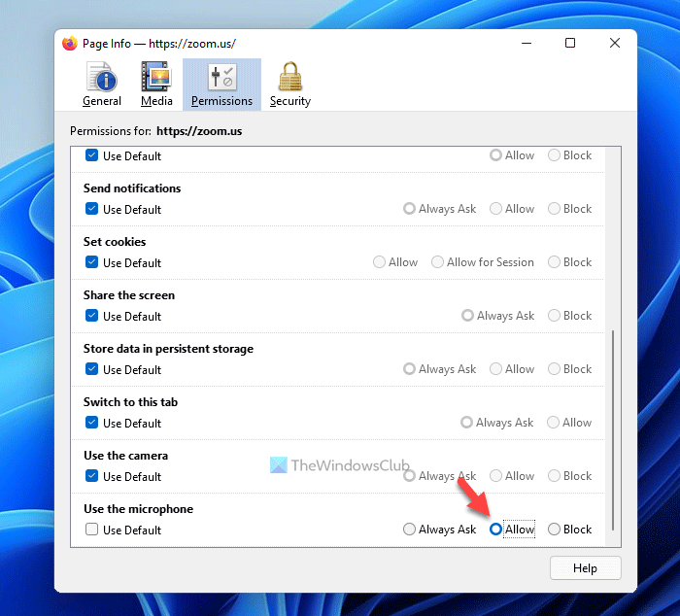Open the Security tab padlock icon
This screenshot has height=616, width=680.
coord(289,77)
